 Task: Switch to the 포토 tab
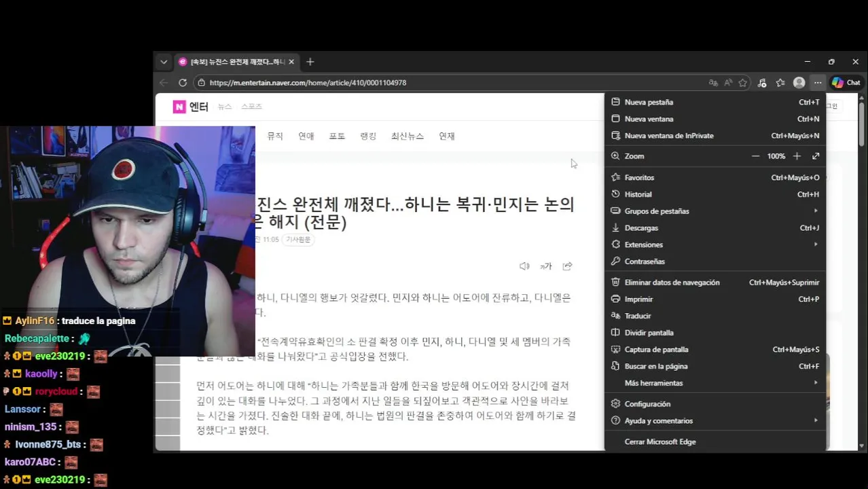(338, 136)
